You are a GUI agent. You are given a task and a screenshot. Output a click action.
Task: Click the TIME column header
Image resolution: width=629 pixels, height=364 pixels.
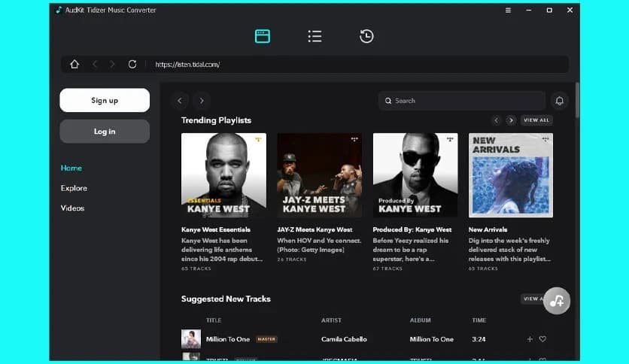pyautogui.click(x=479, y=320)
